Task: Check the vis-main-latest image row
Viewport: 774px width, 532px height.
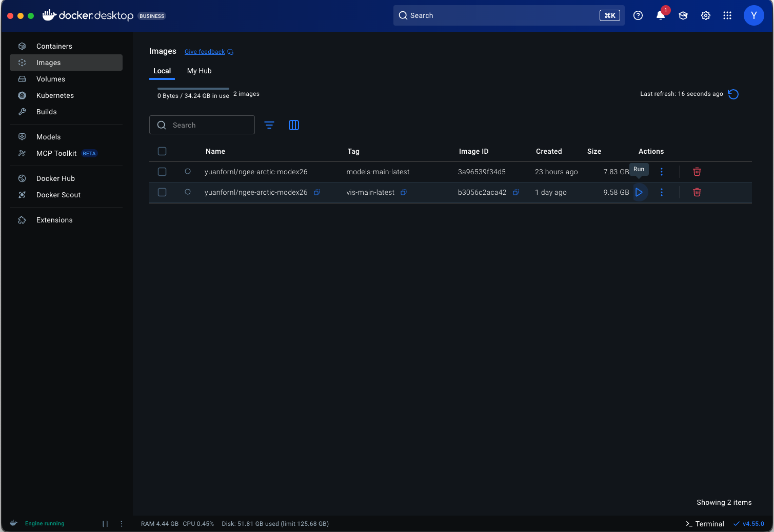Action: click(162, 192)
